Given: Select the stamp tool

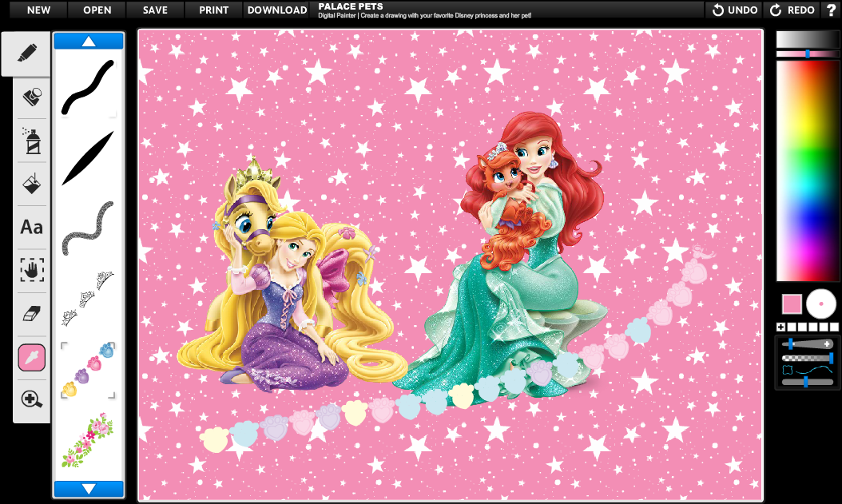Looking at the screenshot, I should pos(32,97).
